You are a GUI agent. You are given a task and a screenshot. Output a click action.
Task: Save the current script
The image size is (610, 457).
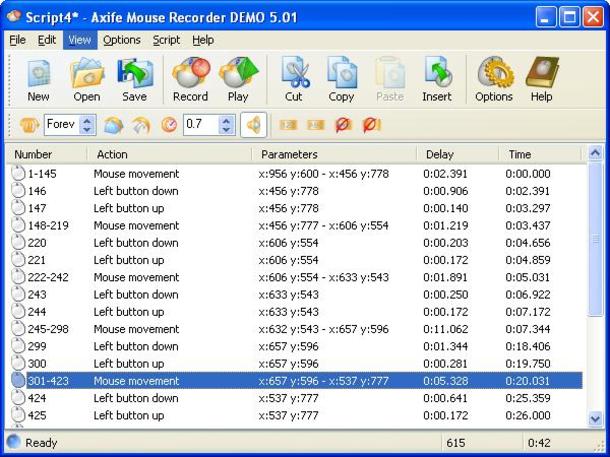pos(135,81)
